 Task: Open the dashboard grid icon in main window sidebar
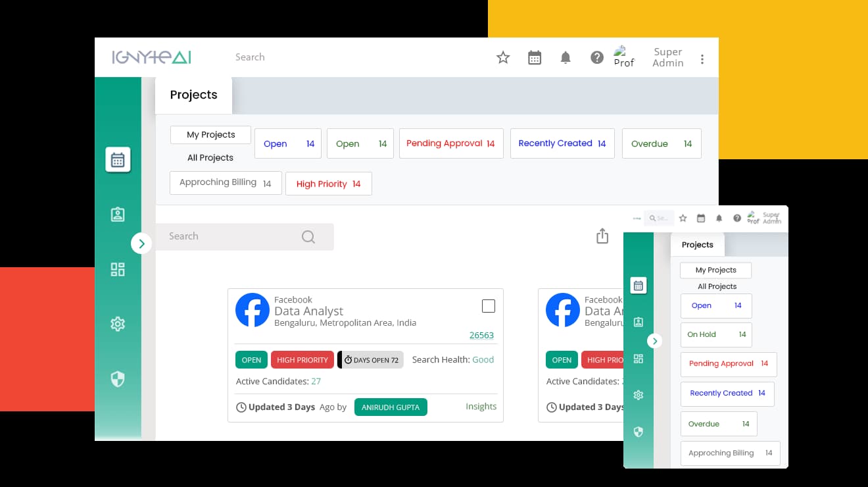point(118,269)
